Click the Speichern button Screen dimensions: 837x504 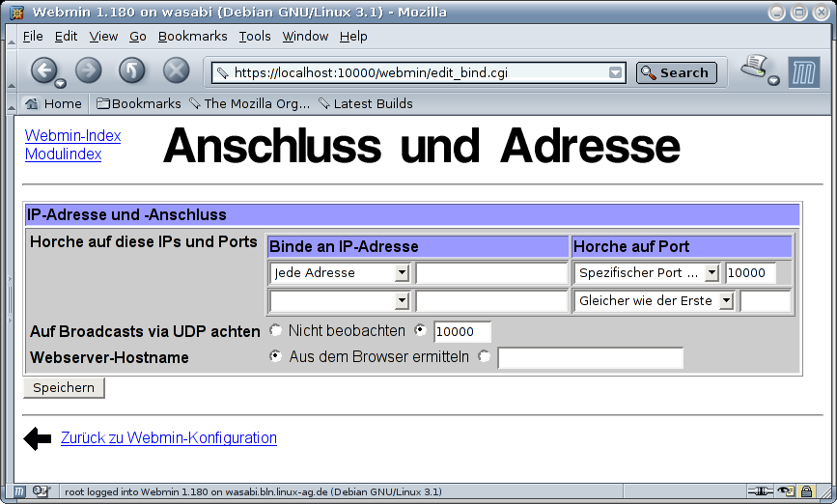coord(64,387)
